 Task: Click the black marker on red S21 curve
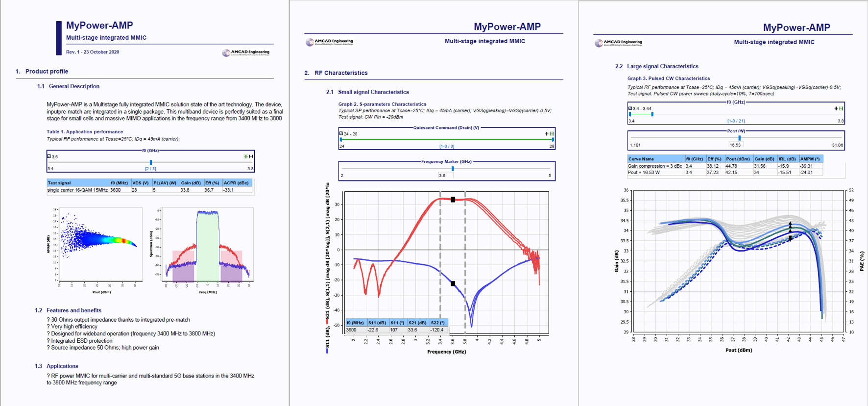(x=453, y=200)
